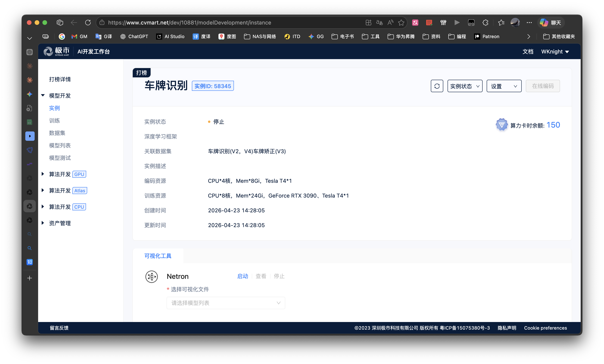
Task: Open the WKnight user dropdown
Action: point(555,52)
